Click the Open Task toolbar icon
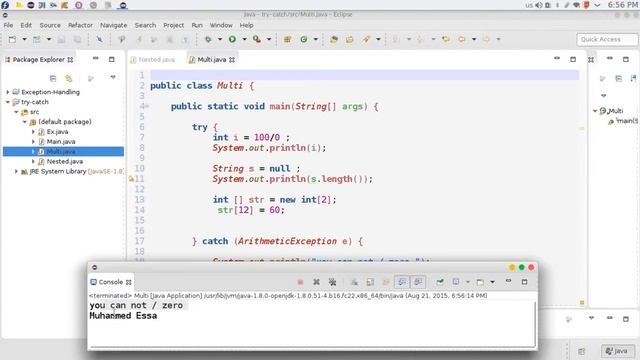The width and height of the screenshot is (640, 360). [350, 39]
